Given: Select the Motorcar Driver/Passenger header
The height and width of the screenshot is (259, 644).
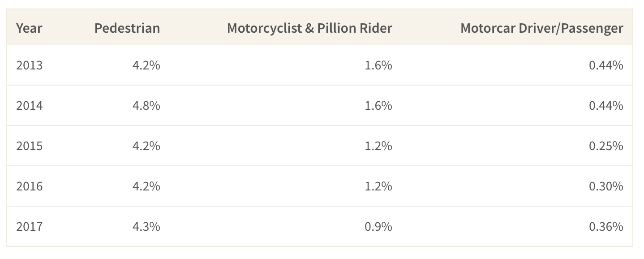Looking at the screenshot, I should pos(542,28).
